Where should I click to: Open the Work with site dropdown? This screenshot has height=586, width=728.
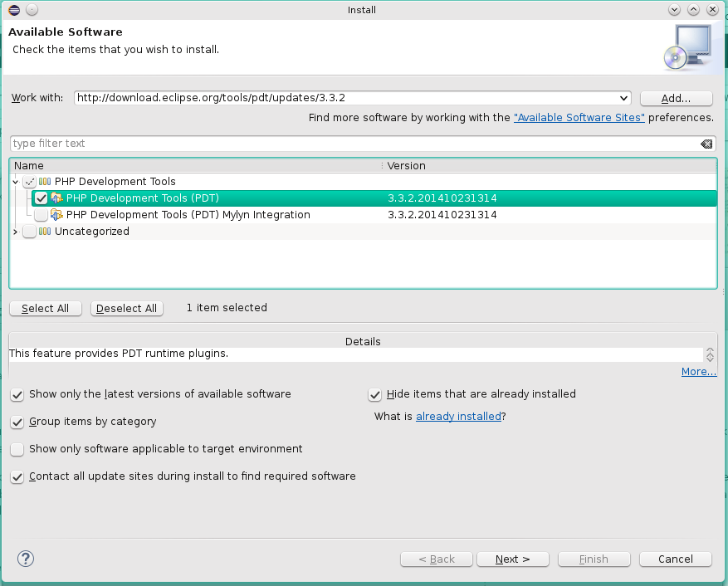pos(623,98)
